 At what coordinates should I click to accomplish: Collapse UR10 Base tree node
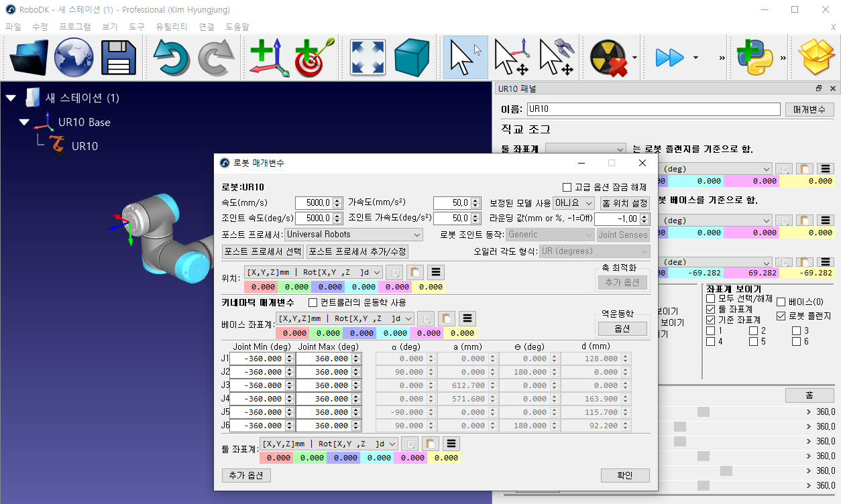point(24,123)
